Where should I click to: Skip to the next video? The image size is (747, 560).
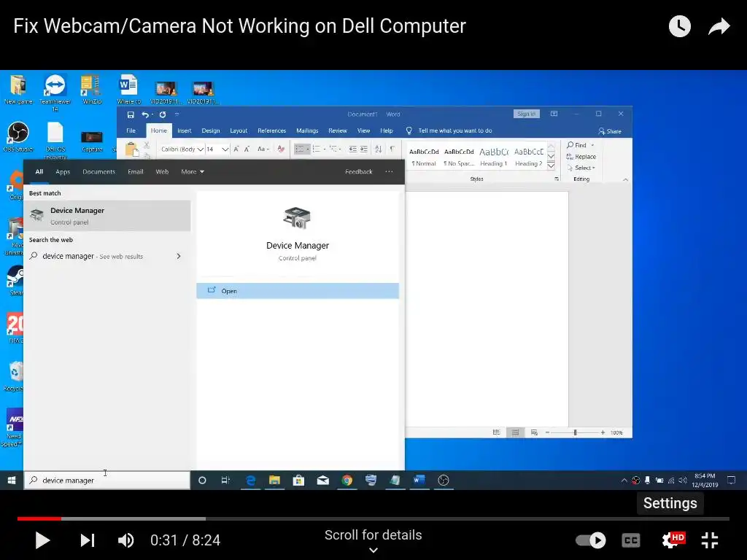[x=88, y=540]
